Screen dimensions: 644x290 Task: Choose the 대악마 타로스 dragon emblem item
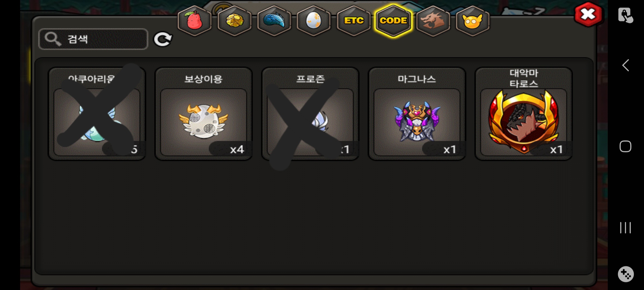[524, 114]
